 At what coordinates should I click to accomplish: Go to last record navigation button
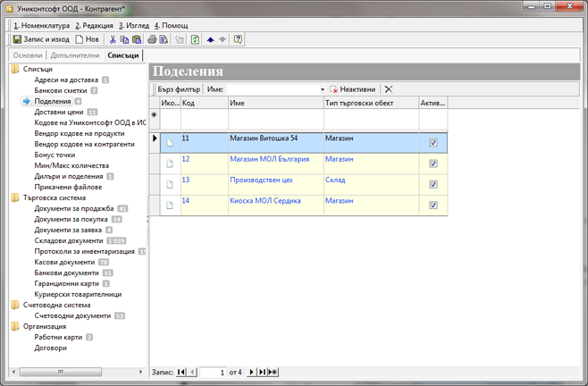point(262,372)
